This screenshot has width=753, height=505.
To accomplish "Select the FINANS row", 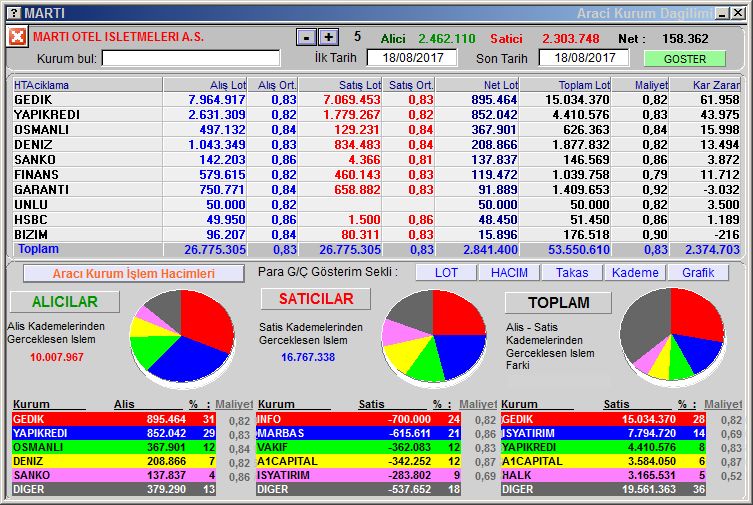I will click(x=376, y=175).
